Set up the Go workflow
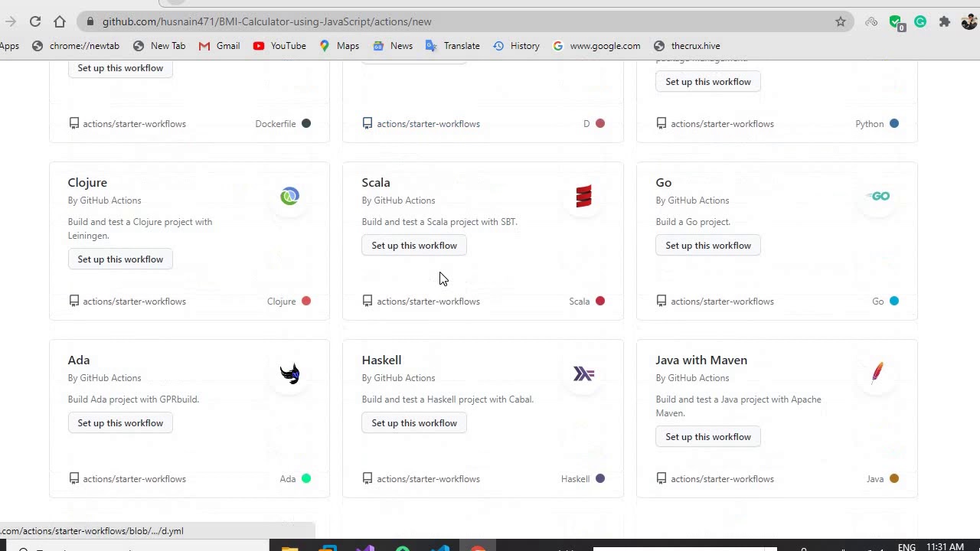Image resolution: width=980 pixels, height=551 pixels. [x=708, y=246]
